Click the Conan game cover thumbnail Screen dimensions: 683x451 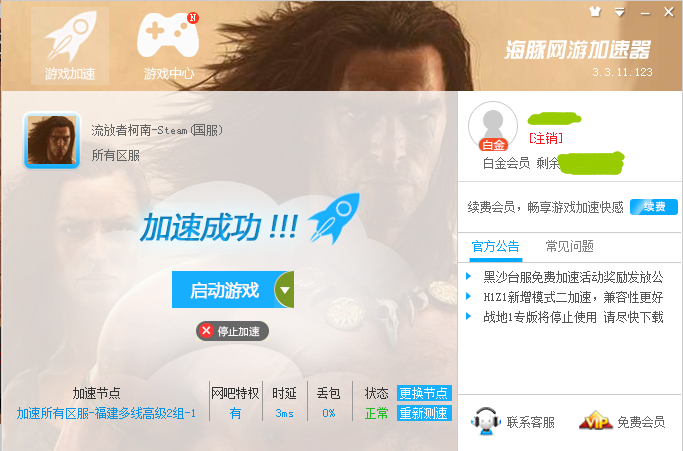point(52,140)
